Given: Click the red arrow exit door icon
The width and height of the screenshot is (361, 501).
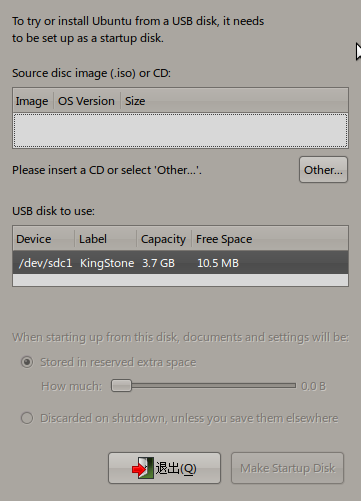Looking at the screenshot, I should click(143, 468).
